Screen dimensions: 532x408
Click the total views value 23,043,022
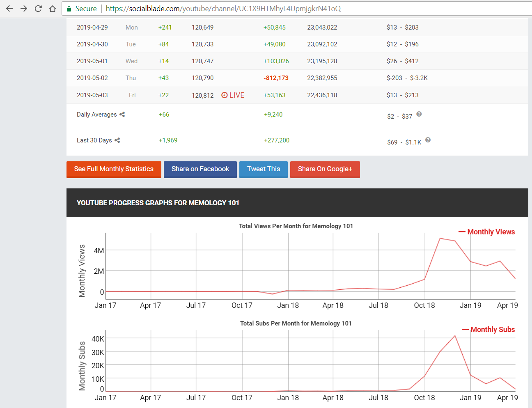click(x=322, y=28)
